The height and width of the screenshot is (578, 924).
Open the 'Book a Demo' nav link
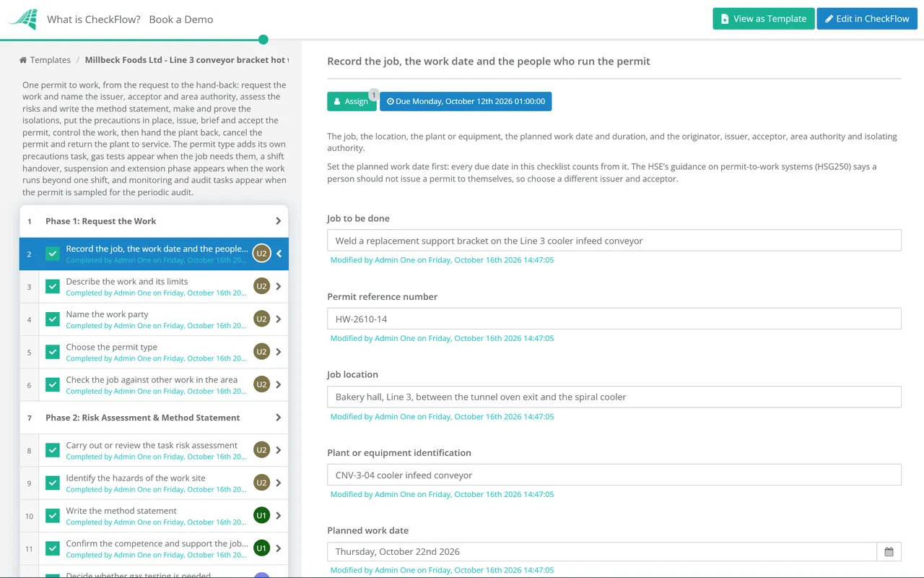[x=181, y=20]
